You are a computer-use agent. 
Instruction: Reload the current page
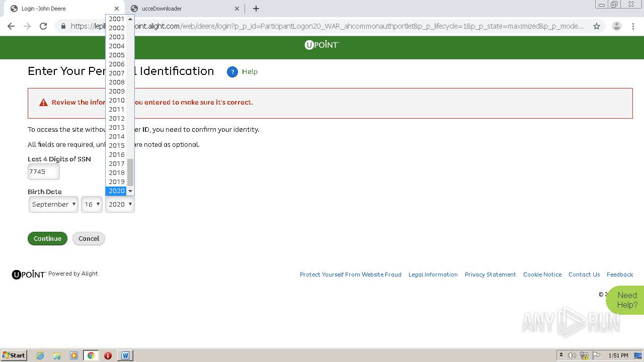[x=43, y=26]
